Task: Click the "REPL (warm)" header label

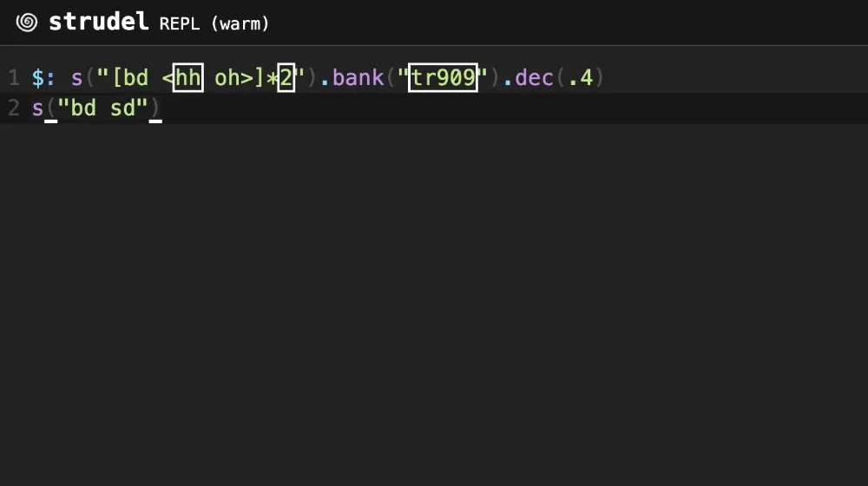Action: (x=214, y=23)
